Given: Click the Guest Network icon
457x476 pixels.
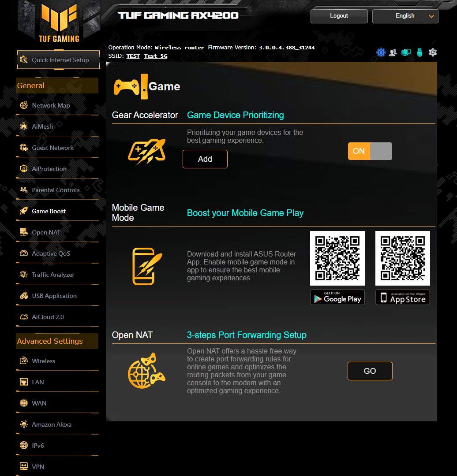Looking at the screenshot, I should pos(24,148).
